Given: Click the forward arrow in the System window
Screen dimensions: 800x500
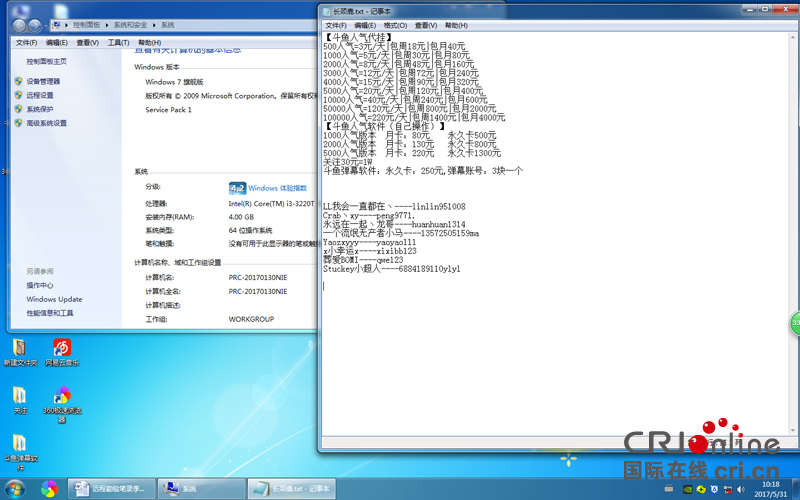Looking at the screenshot, I should pyautogui.click(x=34, y=25).
